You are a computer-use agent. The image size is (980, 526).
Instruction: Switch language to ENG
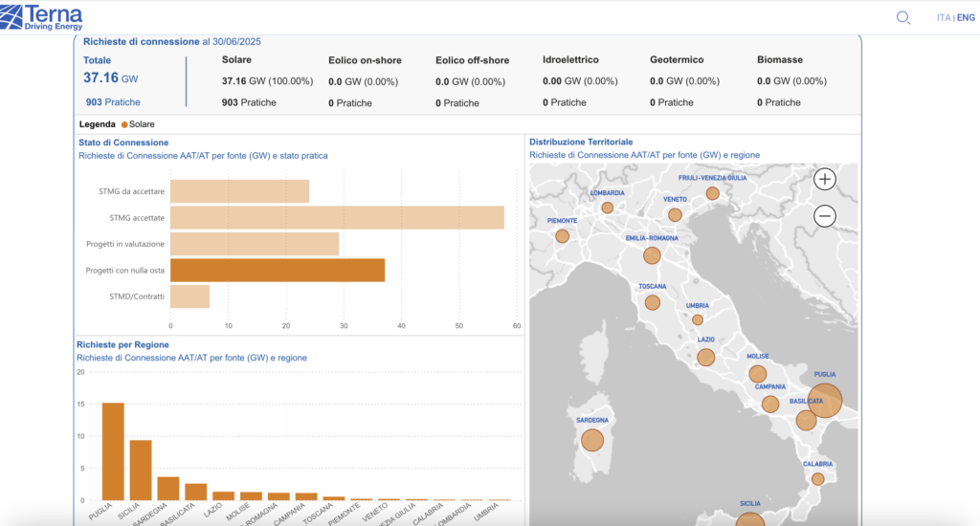966,17
